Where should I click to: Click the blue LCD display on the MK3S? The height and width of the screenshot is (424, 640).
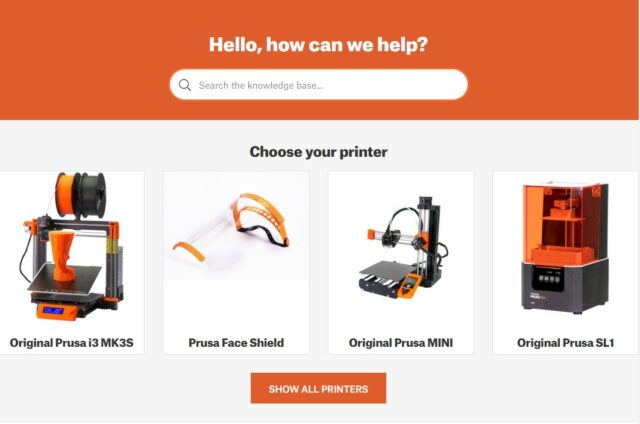pos(53,311)
